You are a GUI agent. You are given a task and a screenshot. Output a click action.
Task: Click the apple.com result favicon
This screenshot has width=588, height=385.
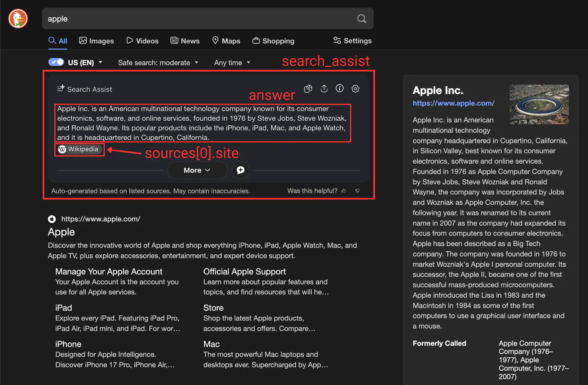click(x=52, y=219)
